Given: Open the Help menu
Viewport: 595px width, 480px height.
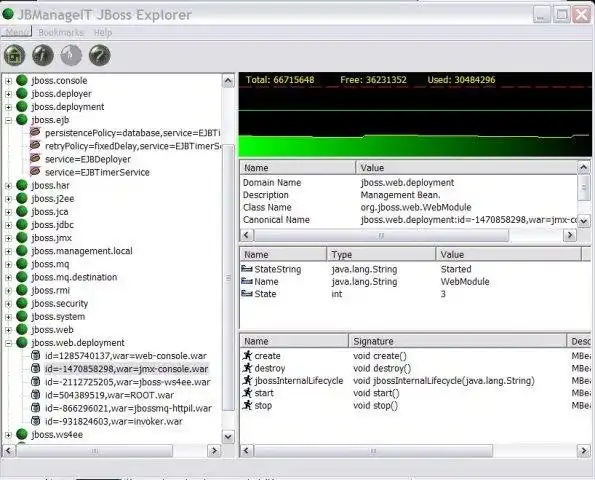Looking at the screenshot, I should pos(103,33).
